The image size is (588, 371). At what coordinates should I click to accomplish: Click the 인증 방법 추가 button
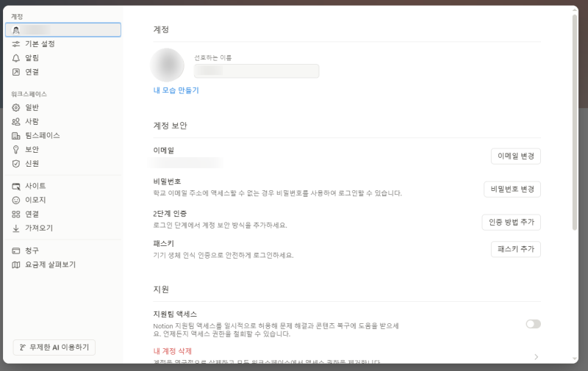click(511, 222)
